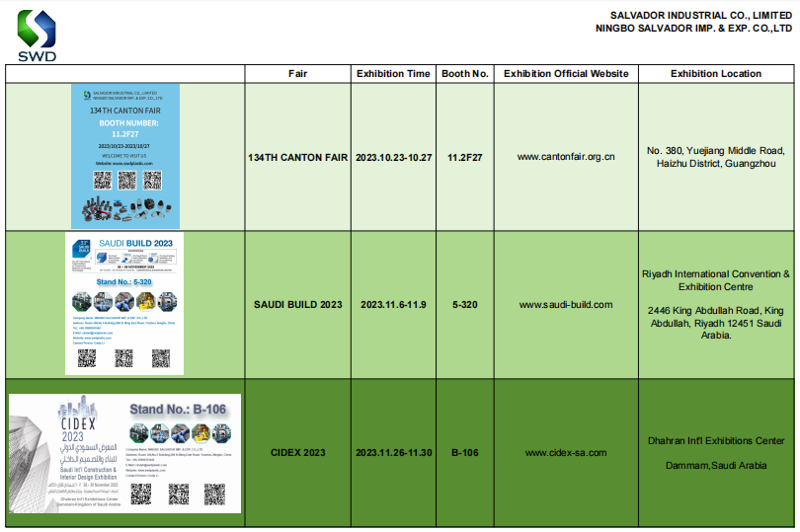The height and width of the screenshot is (532, 800).
Task: Select 'Riyadh International Convention & Exhibition Centre' text
Action: 716,280
